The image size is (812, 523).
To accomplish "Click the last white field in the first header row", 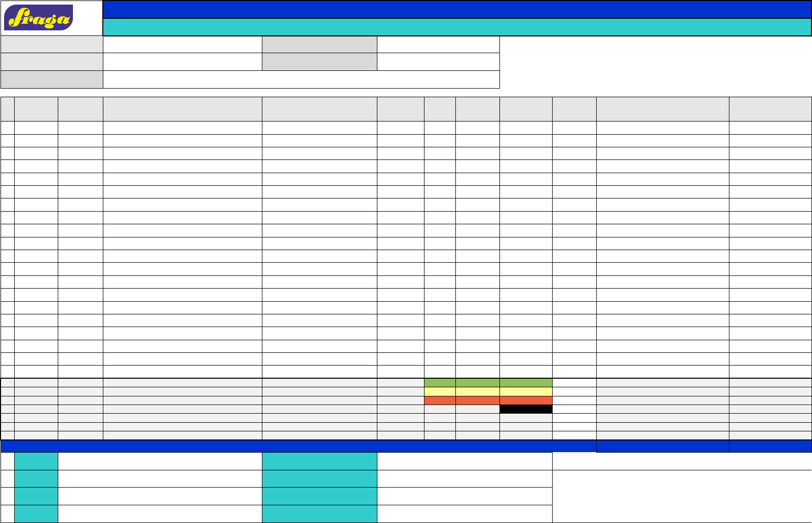I will 438,45.
